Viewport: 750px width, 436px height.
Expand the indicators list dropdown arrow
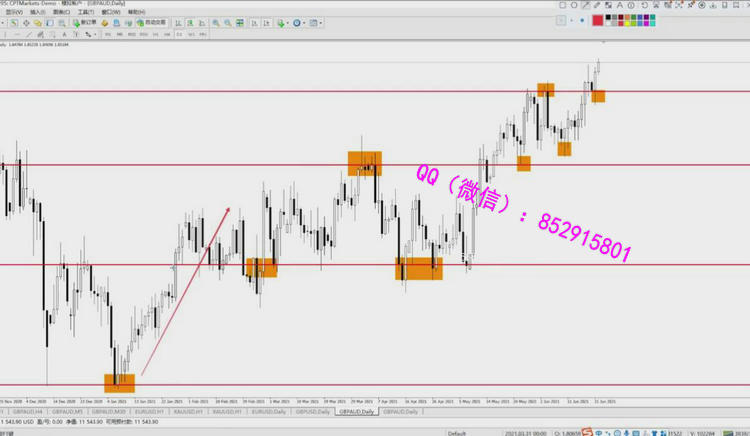coord(287,21)
